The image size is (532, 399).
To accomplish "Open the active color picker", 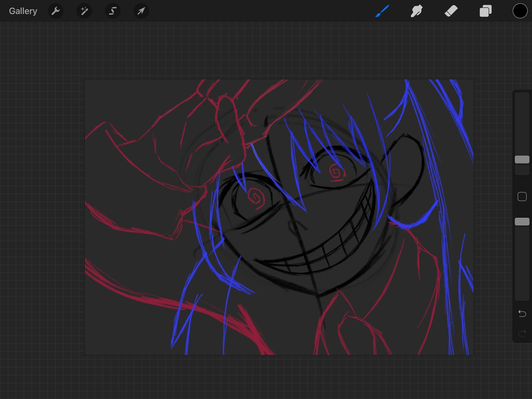I will pos(520,11).
